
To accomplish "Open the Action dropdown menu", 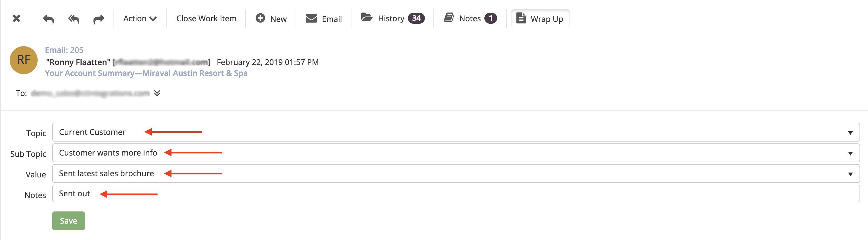I will pyautogui.click(x=140, y=19).
